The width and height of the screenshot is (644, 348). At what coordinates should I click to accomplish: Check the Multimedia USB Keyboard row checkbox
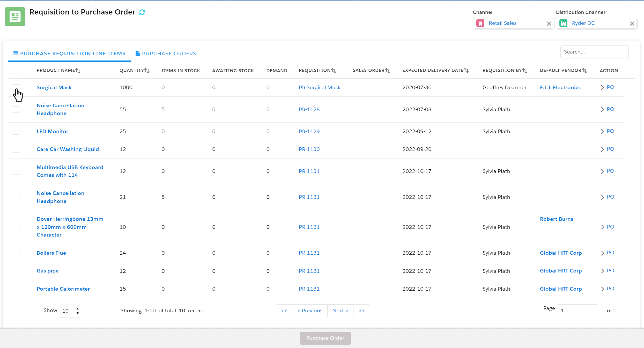(x=16, y=171)
